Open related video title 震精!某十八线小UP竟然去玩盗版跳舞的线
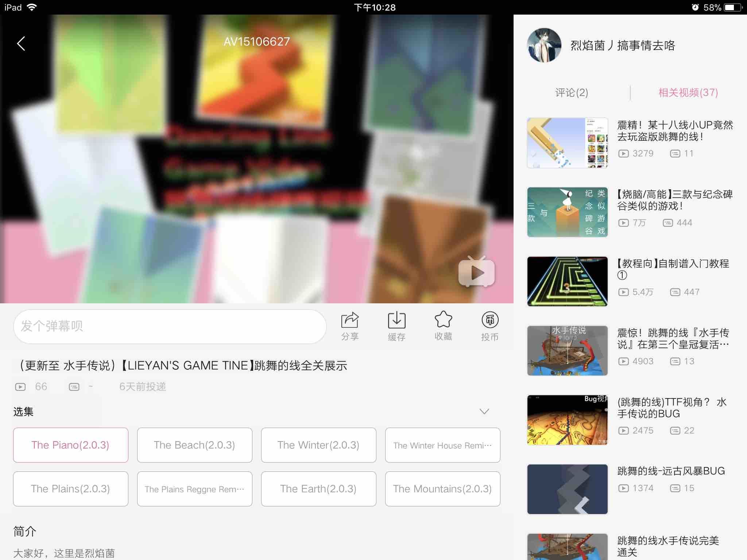Viewport: 747px width, 560px height. pos(675,131)
